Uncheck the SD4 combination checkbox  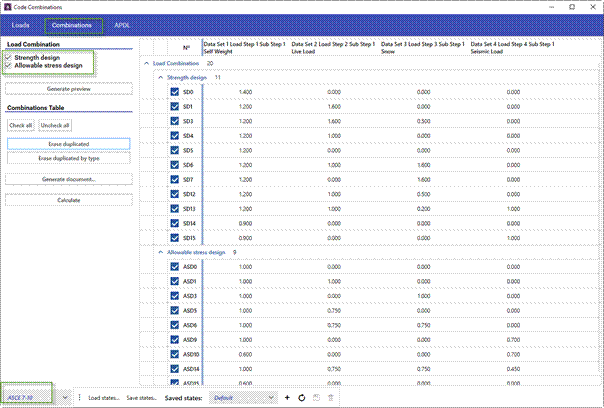pos(174,136)
